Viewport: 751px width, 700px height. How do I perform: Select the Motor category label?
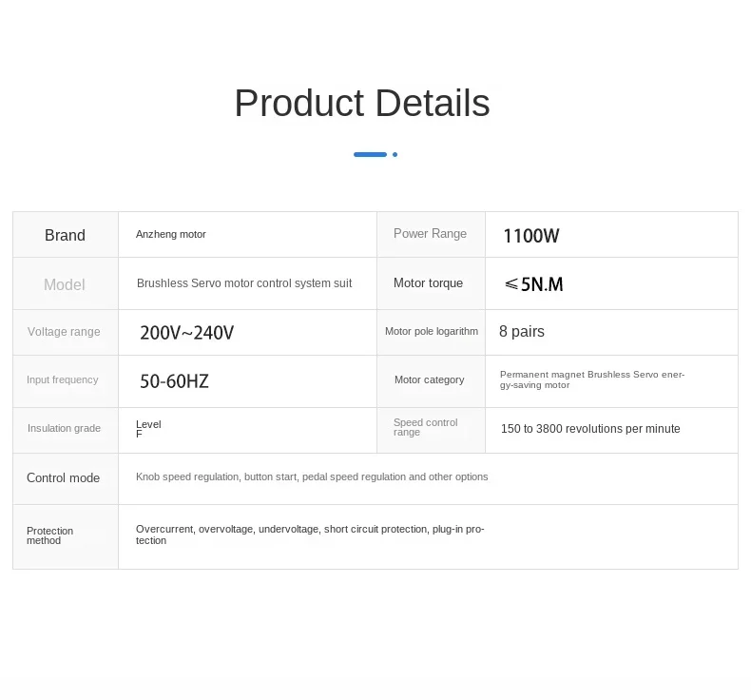pos(429,379)
